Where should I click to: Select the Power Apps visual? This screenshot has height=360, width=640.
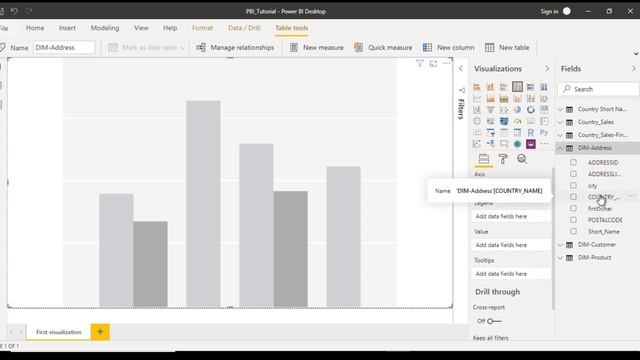(x=531, y=144)
